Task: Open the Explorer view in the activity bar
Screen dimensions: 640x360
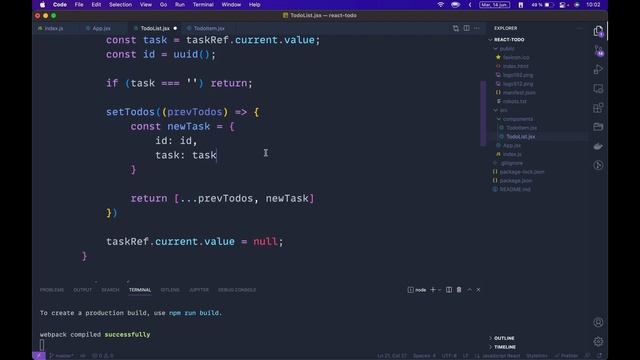Action: (x=598, y=31)
